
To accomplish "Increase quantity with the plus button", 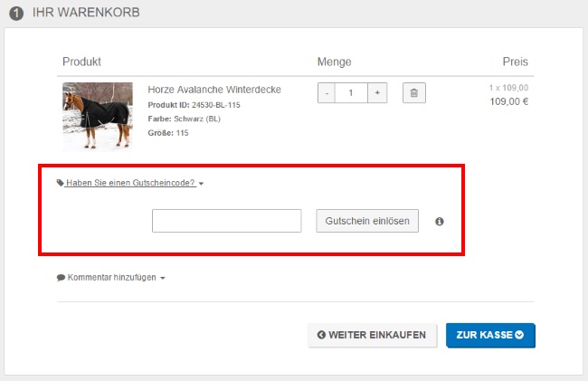I will (x=377, y=92).
